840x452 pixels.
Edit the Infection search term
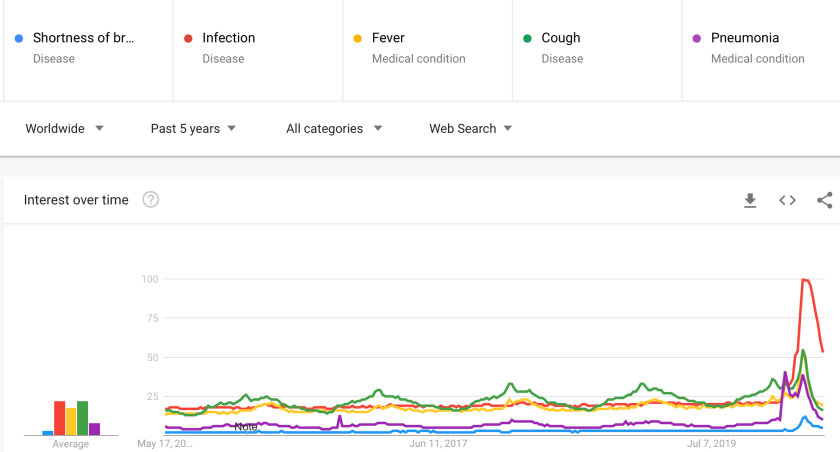[229, 38]
